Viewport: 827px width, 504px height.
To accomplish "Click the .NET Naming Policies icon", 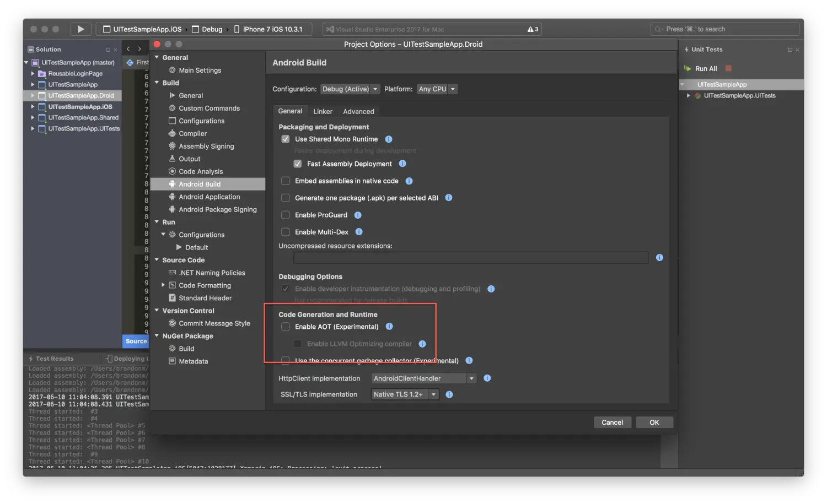I will [x=172, y=273].
